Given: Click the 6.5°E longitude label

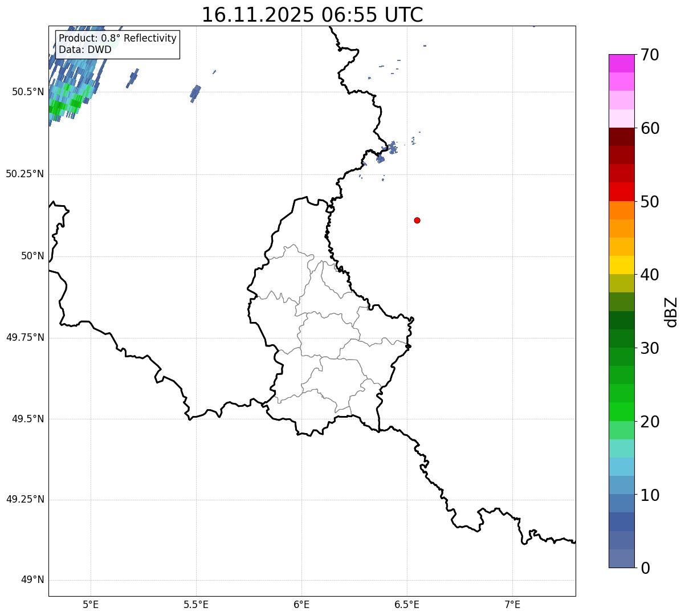Looking at the screenshot, I should point(407,605).
